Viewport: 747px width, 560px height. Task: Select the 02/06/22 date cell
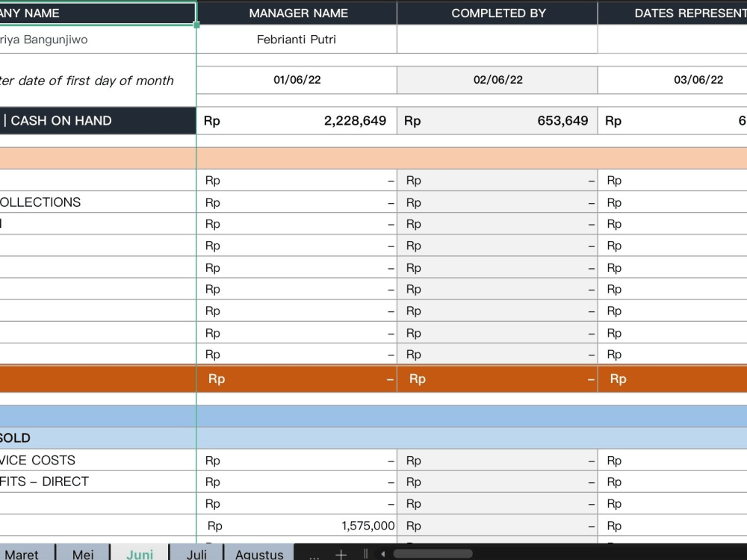(x=498, y=80)
